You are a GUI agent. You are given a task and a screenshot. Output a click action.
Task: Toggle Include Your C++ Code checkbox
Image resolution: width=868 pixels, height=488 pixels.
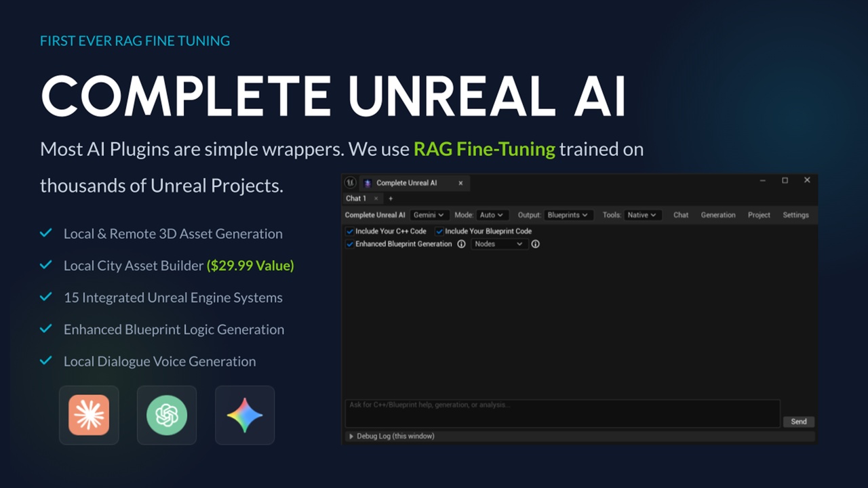point(350,231)
